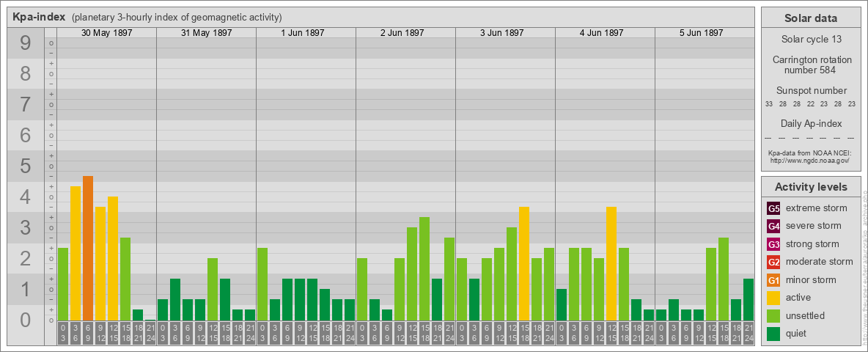Click the sunspot value 22
Screen dimensions: 868x352
pyautogui.click(x=810, y=104)
